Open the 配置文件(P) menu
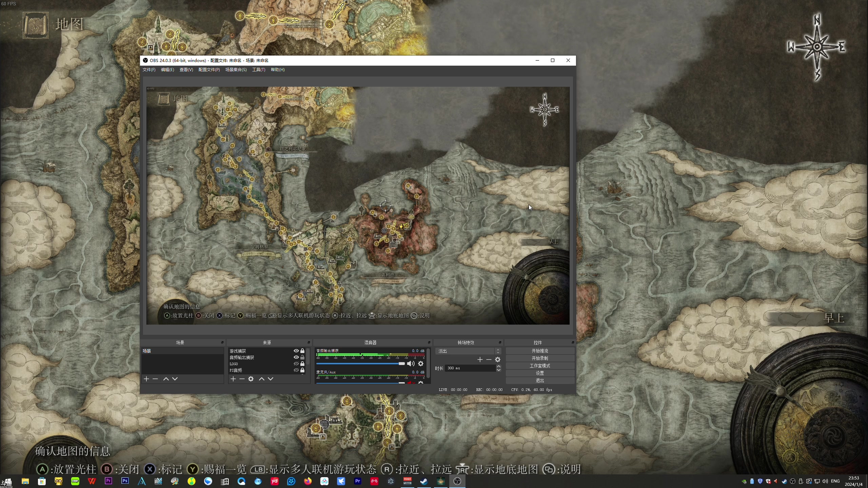The image size is (868, 488). pos(209,70)
